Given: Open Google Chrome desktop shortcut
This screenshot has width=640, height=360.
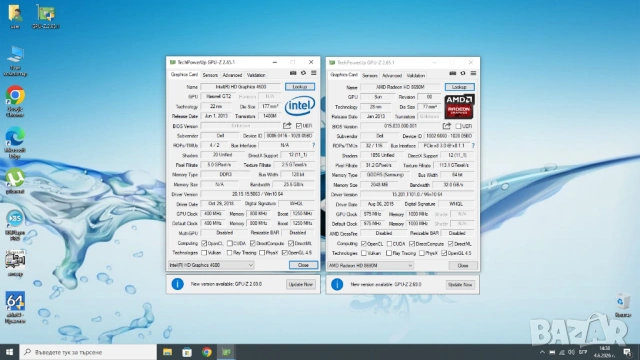Looking at the screenshot, I should (15, 101).
